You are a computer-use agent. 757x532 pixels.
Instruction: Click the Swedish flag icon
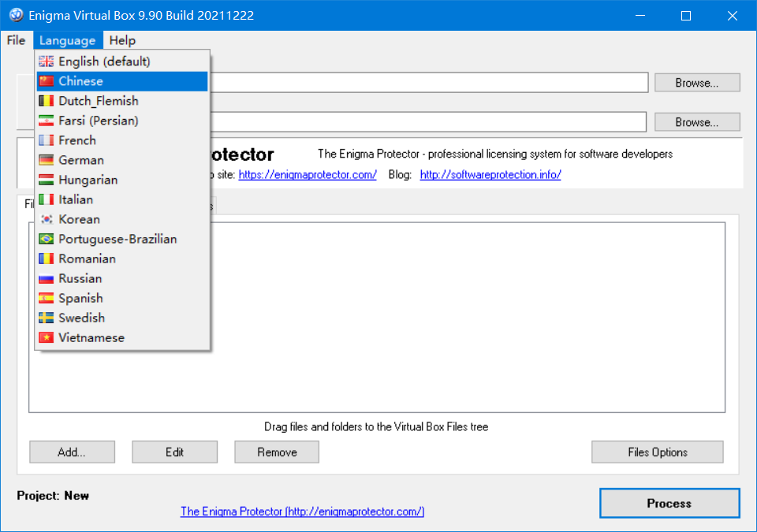point(47,318)
